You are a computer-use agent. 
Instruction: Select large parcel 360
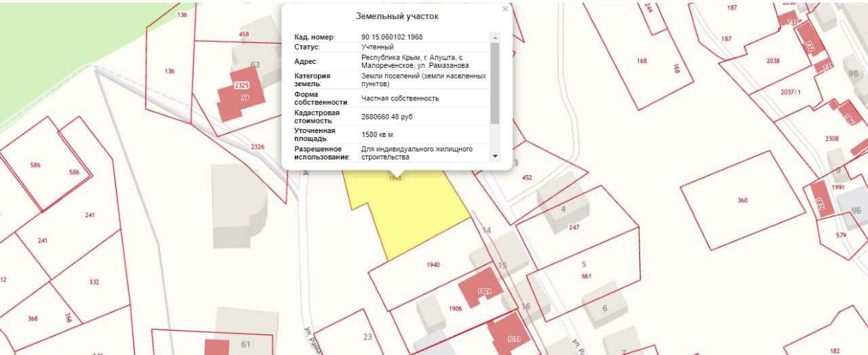coord(743,200)
